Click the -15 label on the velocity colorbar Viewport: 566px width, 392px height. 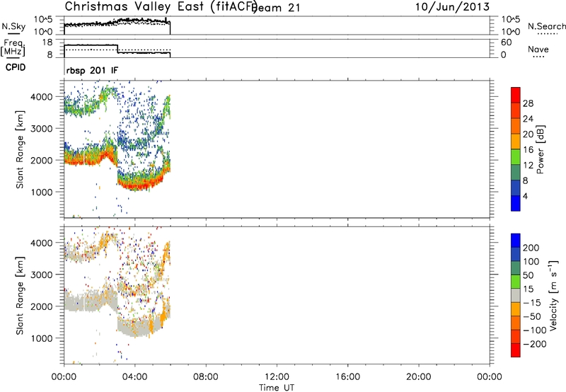coord(532,303)
